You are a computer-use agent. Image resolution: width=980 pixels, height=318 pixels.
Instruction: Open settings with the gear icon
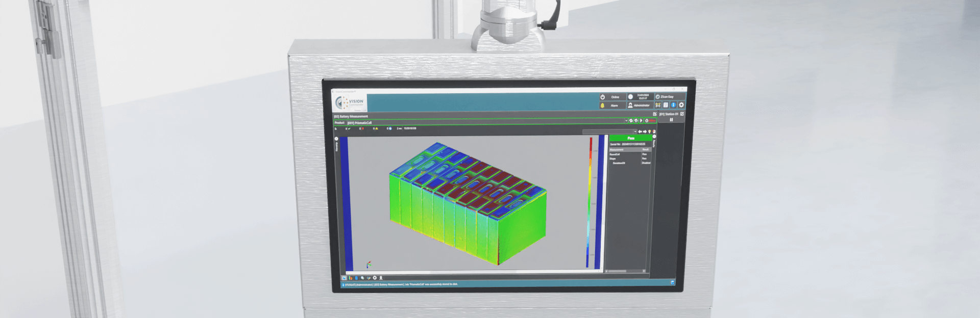pyautogui.click(x=681, y=105)
